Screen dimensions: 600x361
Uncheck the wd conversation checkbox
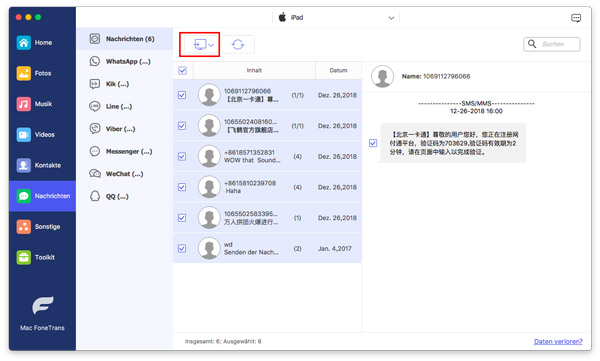182,248
